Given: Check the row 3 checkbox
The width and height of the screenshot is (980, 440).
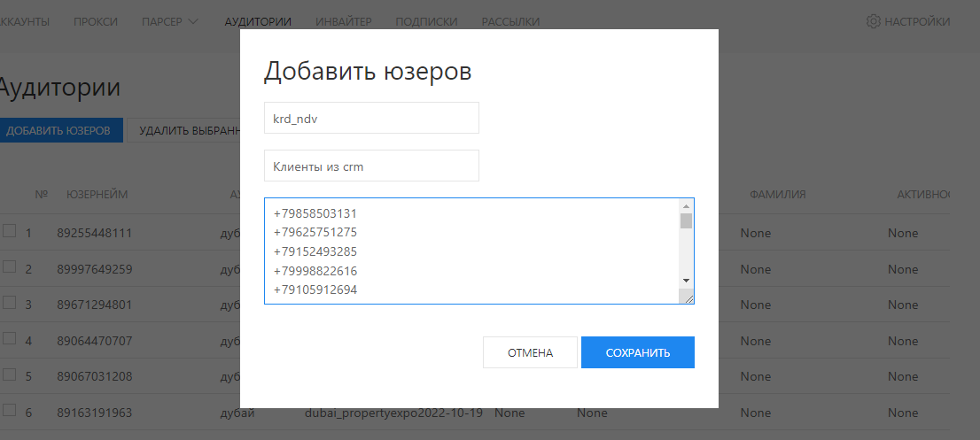Looking at the screenshot, I should point(10,303).
